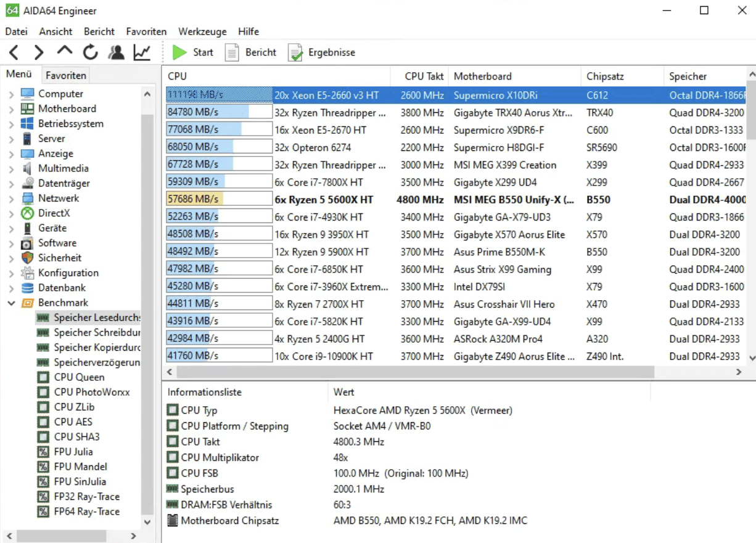
Task: Select the Motherboard tree icon
Action: point(28,108)
